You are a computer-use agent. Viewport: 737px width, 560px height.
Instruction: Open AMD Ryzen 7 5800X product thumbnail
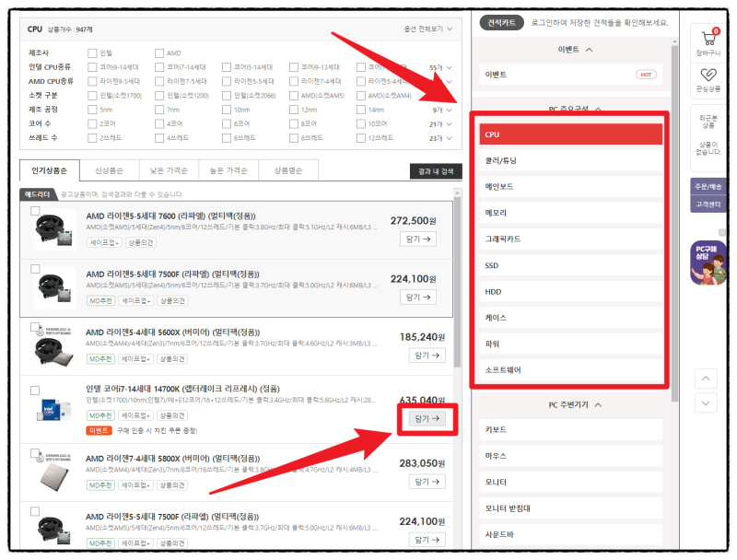click(x=53, y=478)
